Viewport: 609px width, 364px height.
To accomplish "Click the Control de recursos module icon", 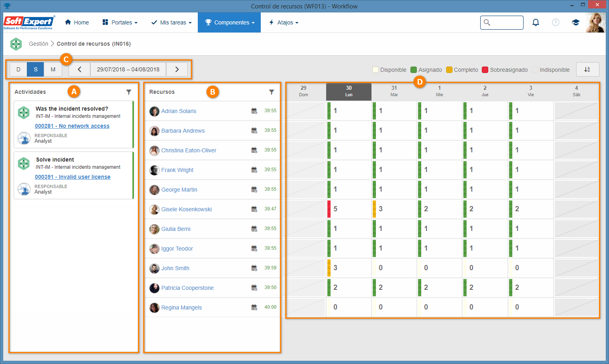I will (x=16, y=44).
